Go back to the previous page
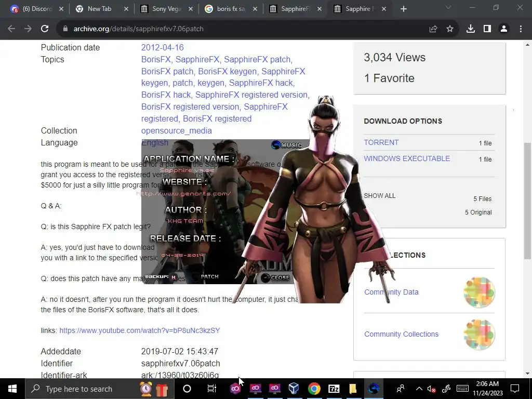Viewport: 532px width, 399px height. (11, 29)
